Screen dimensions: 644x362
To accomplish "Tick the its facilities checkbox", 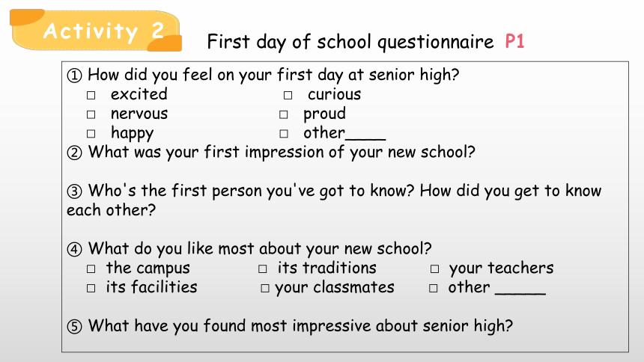I will [x=91, y=288].
